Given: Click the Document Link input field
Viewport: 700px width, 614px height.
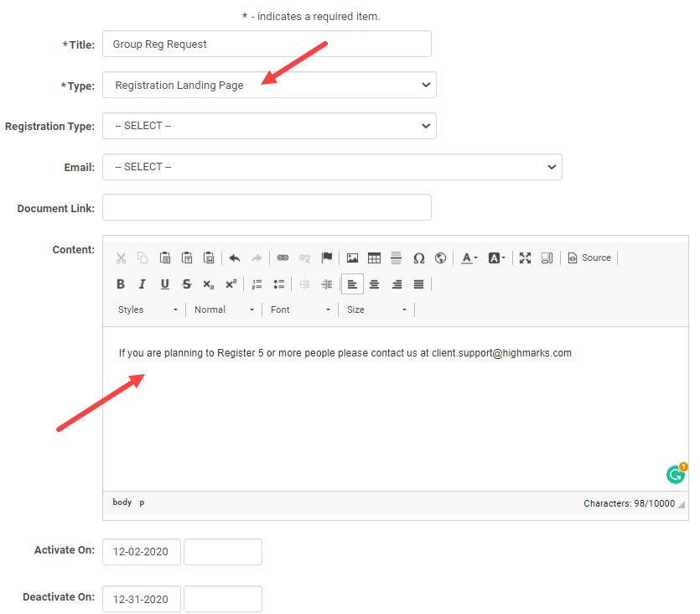Looking at the screenshot, I should [x=267, y=208].
